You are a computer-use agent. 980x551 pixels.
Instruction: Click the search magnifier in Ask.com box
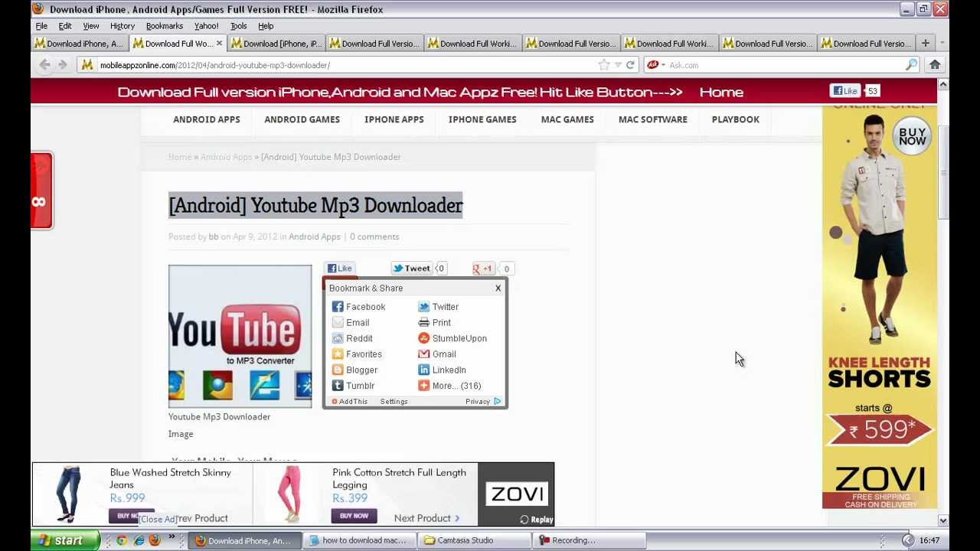click(911, 65)
